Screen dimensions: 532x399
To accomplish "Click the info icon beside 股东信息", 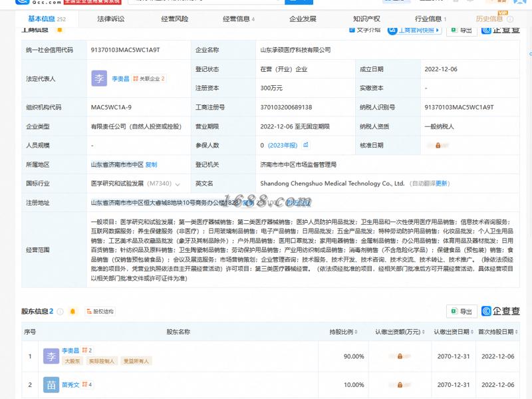I will click(61, 311).
